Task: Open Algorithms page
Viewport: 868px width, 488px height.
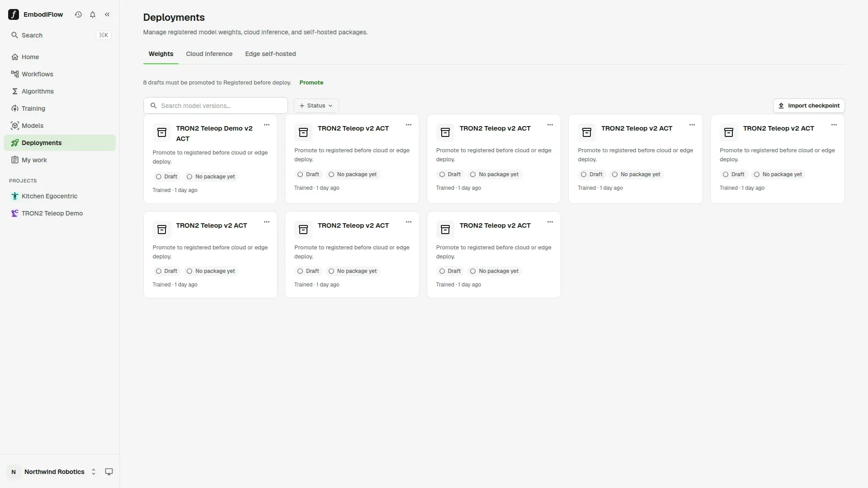Action: (x=60, y=91)
